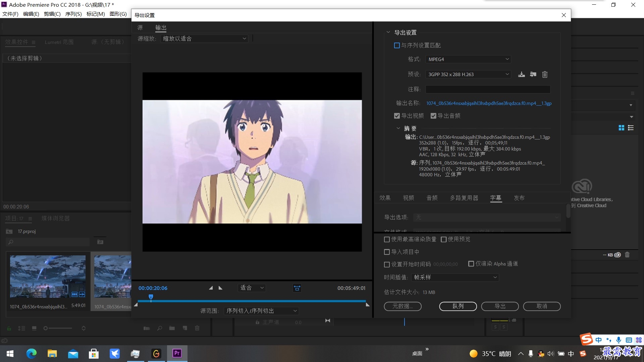
Task: Open the Windows Start menu
Action: tap(10, 353)
